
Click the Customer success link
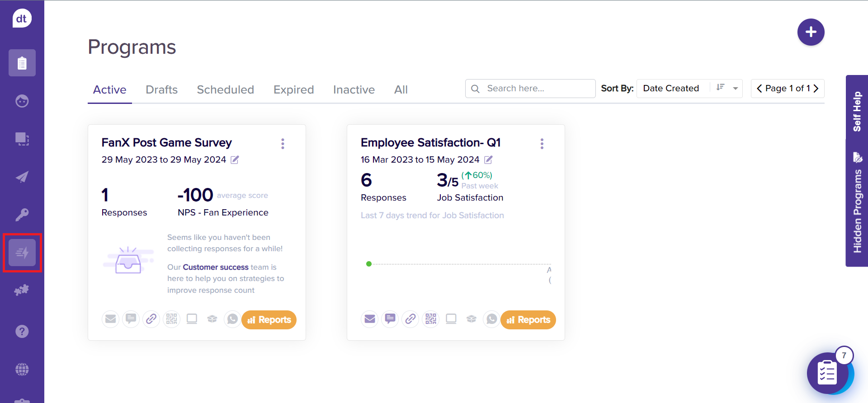[x=216, y=267]
